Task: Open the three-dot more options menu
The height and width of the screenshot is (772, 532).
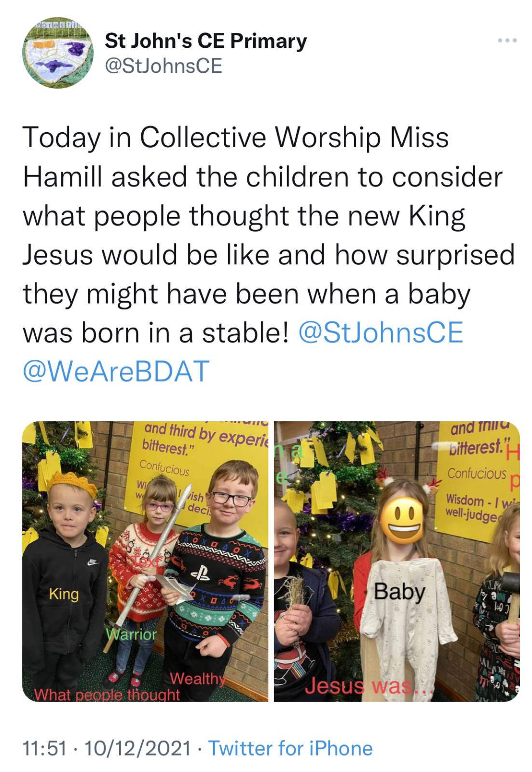Action: [x=507, y=41]
